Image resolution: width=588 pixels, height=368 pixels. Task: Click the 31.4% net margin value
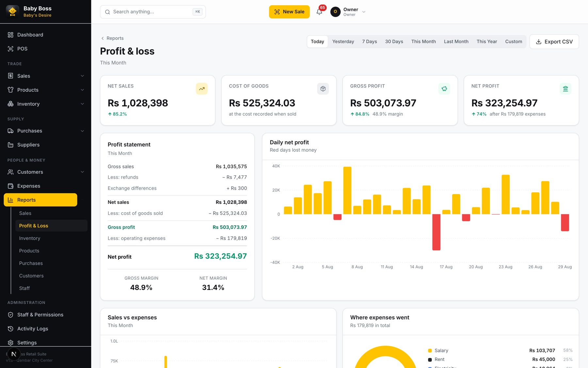[x=213, y=288]
